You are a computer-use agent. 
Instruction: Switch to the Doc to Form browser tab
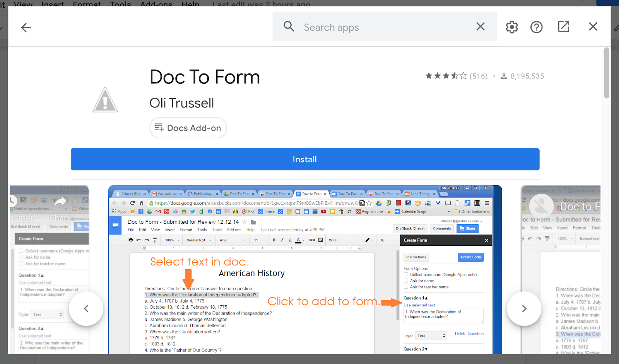pyautogui.click(x=311, y=194)
